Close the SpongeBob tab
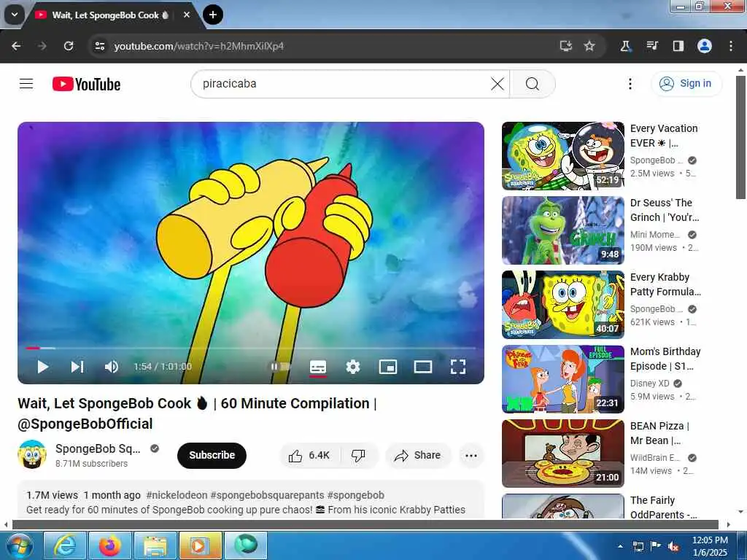Screen dimensions: 747x560 point(187,15)
